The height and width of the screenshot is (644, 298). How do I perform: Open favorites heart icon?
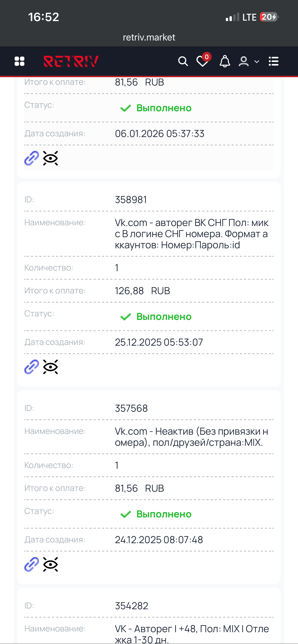pos(202,62)
